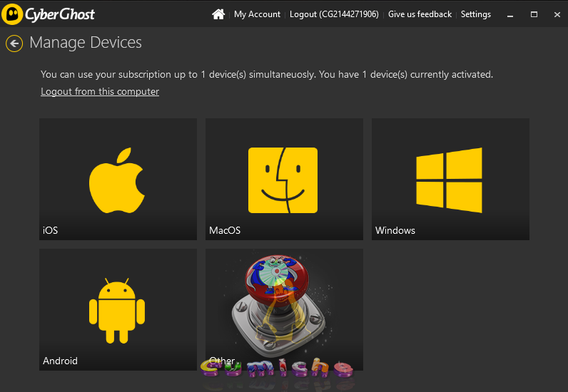Open the Home screen via house icon
This screenshot has height=392, width=568.
pos(218,14)
